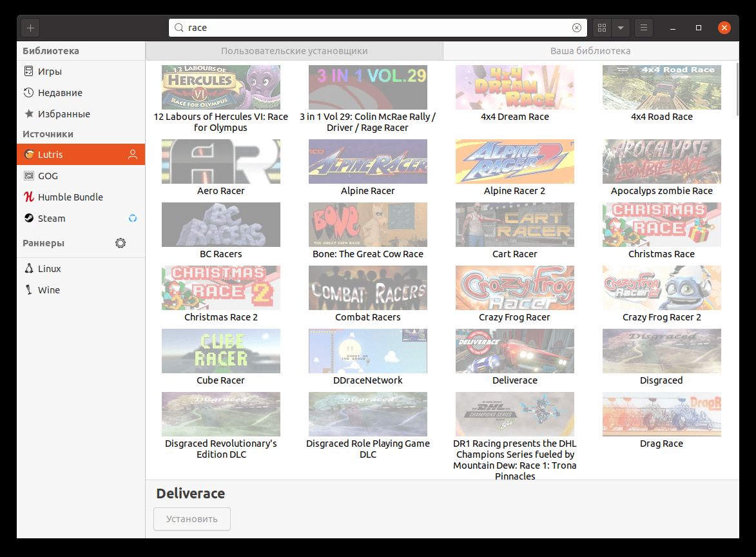Image resolution: width=756 pixels, height=557 pixels.
Task: Open runner settings gear next to Раннеры
Action: click(121, 243)
